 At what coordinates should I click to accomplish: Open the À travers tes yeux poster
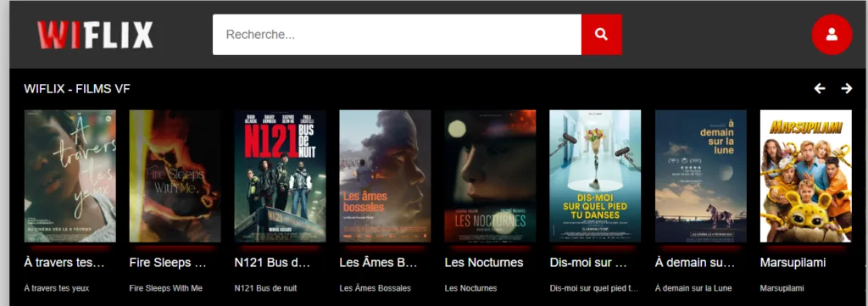coord(70,176)
